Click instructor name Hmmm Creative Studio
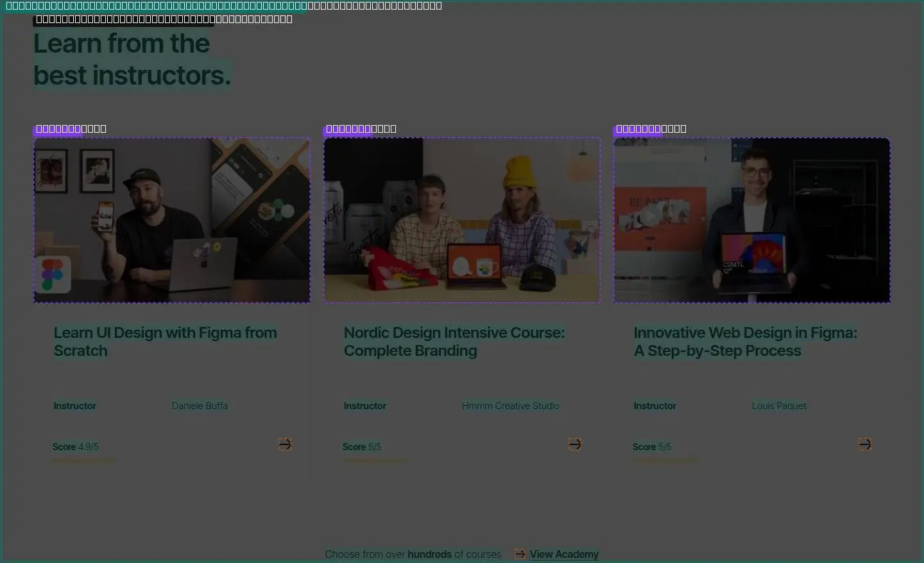This screenshot has width=924, height=563. [511, 406]
